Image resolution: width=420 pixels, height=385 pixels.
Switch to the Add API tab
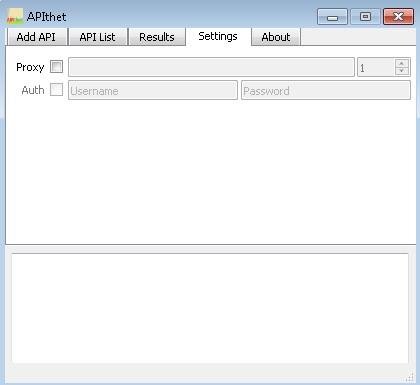point(37,37)
